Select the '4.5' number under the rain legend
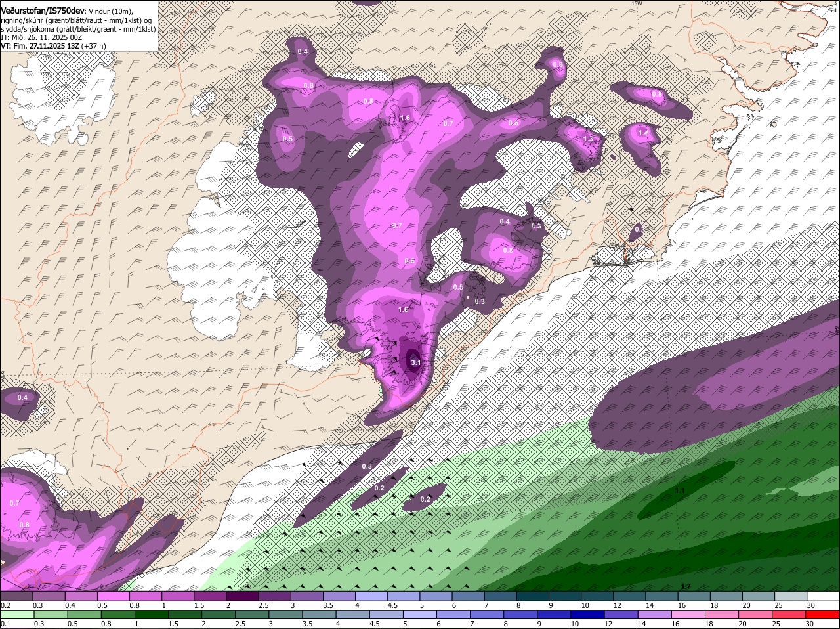Screen dimensions: 840x629 pos(374,624)
